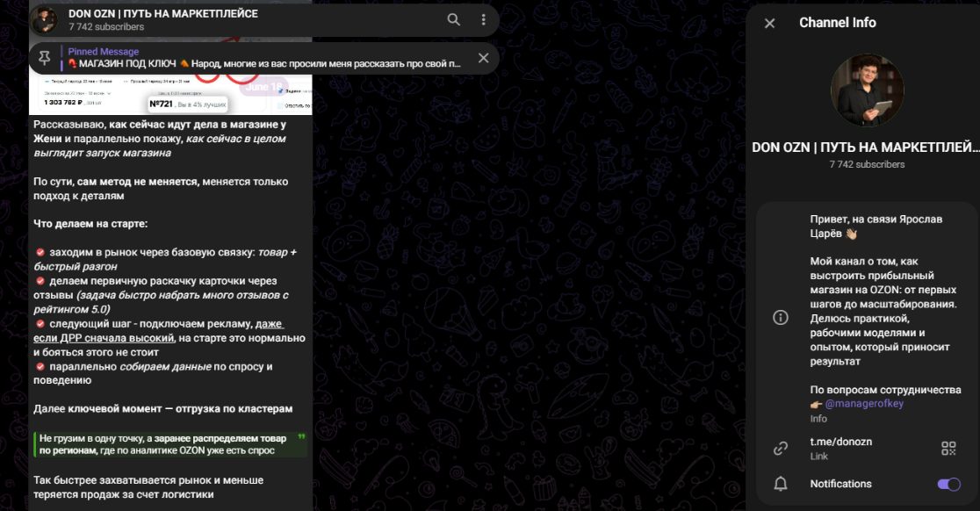Image resolution: width=980 pixels, height=511 pixels.
Task: Show QR code for channel link
Action: point(948,449)
